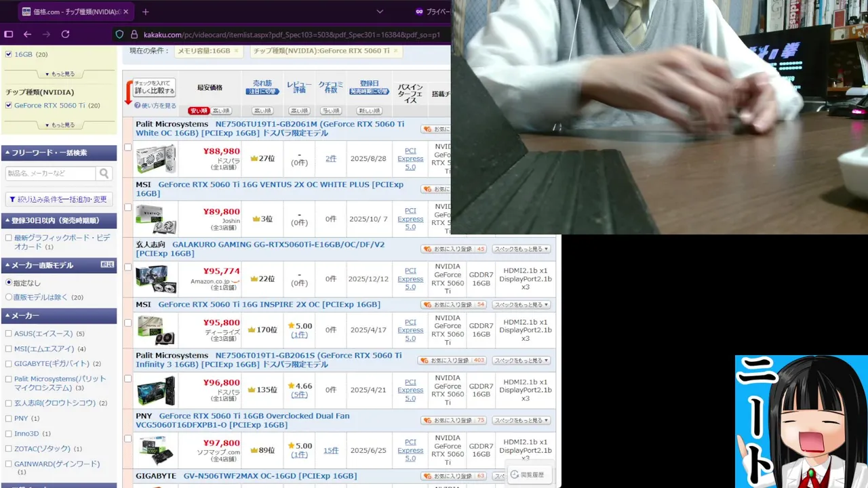
Task: Open the 閲覧履歴 floating button
Action: pyautogui.click(x=528, y=475)
